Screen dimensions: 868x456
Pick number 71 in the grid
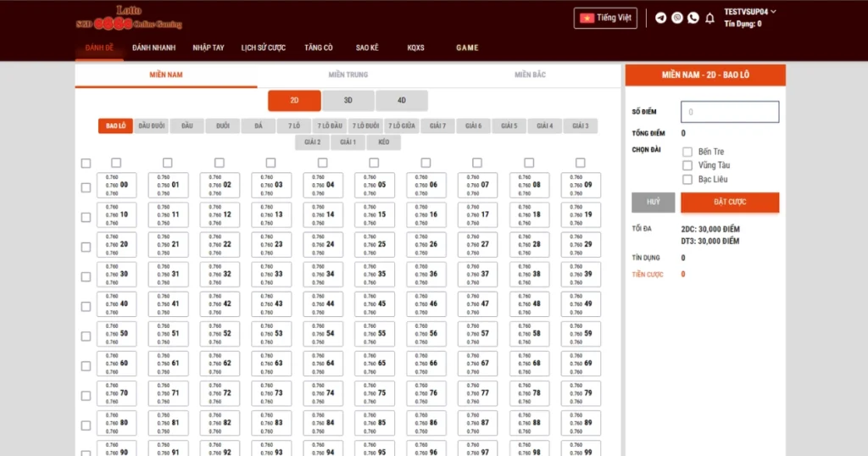coord(168,393)
